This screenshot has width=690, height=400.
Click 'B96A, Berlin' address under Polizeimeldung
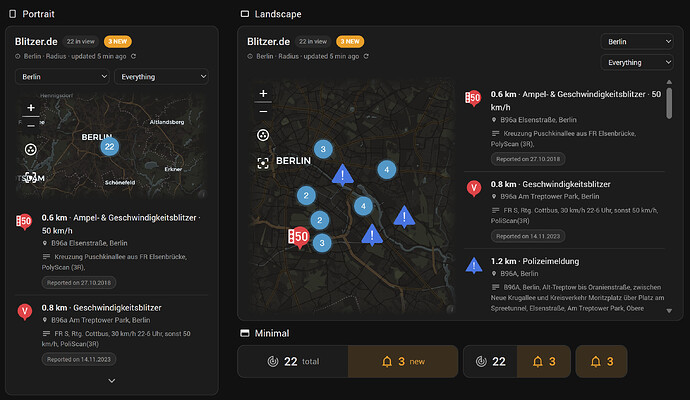click(519, 273)
